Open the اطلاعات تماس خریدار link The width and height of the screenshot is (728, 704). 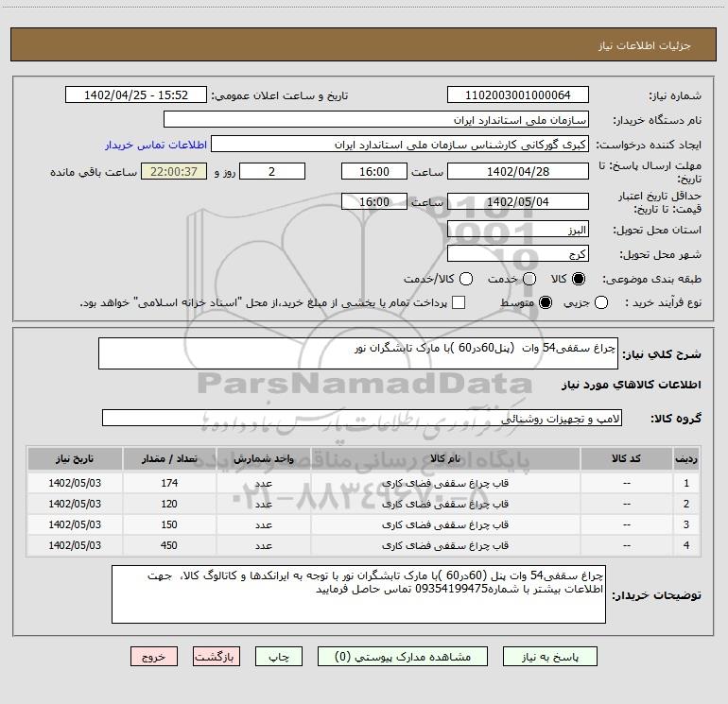tap(156, 145)
